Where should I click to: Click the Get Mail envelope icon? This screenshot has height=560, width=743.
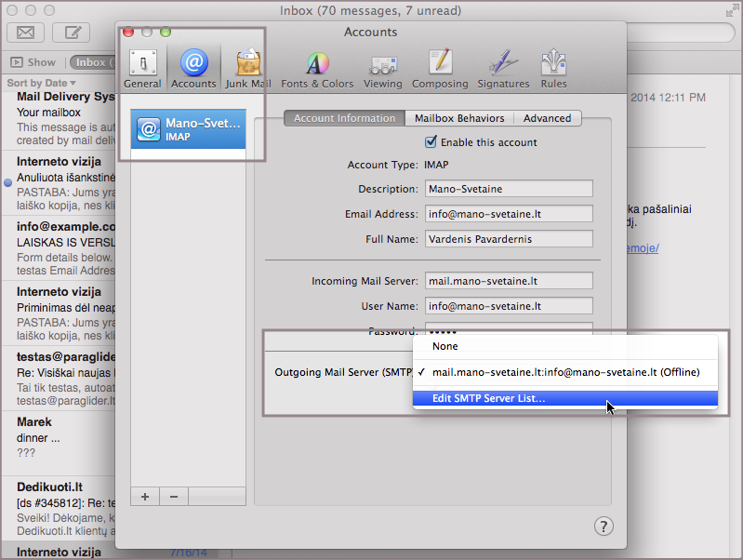[25, 33]
